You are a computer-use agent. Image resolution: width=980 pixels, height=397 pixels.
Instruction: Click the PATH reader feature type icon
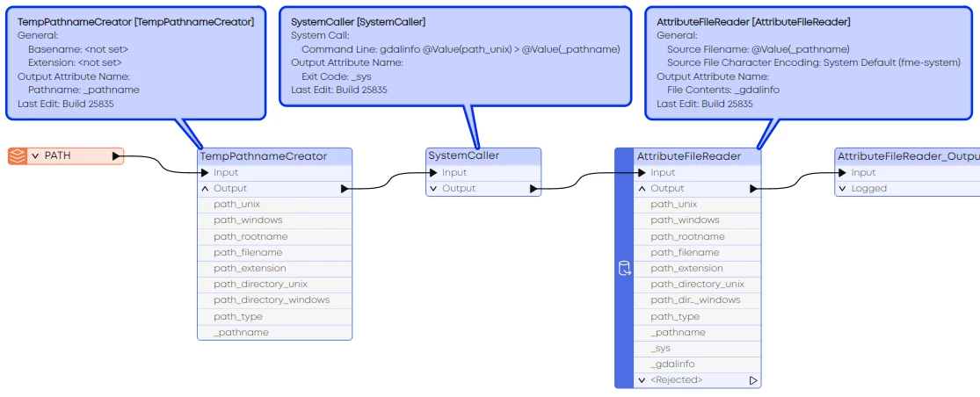pos(18,156)
